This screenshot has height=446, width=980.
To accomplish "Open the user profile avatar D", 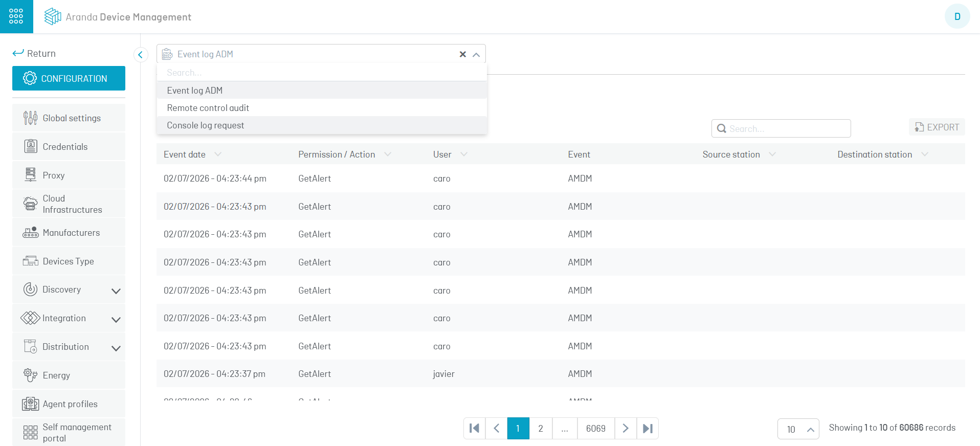I will click(957, 16).
